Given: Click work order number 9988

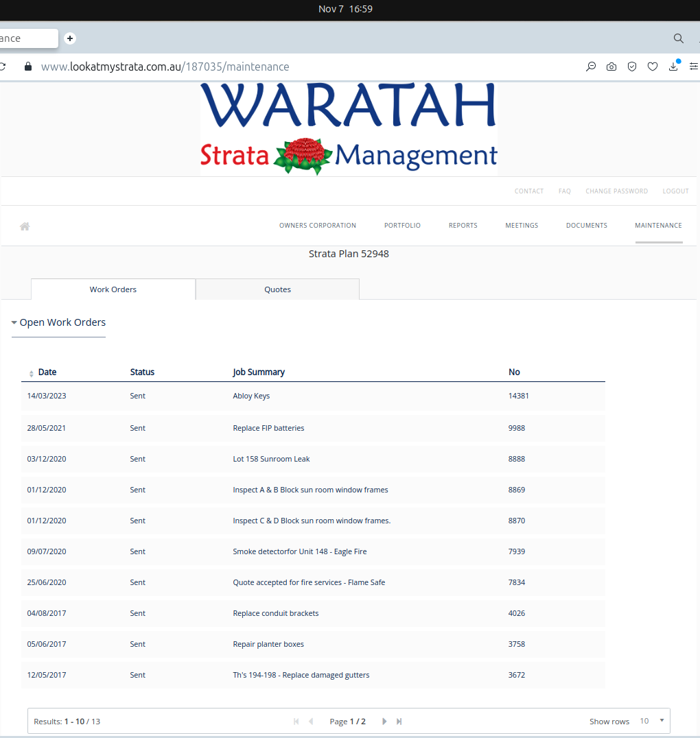Looking at the screenshot, I should coord(517,428).
